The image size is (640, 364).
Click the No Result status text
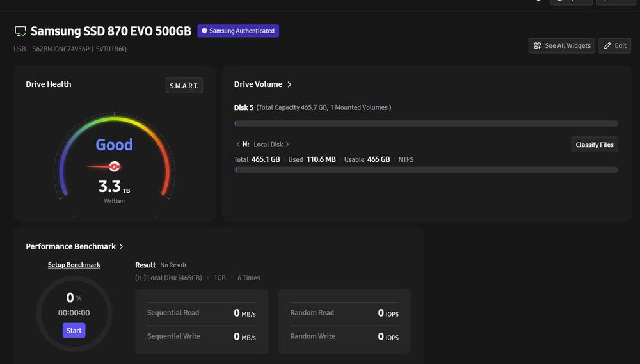coord(173,265)
